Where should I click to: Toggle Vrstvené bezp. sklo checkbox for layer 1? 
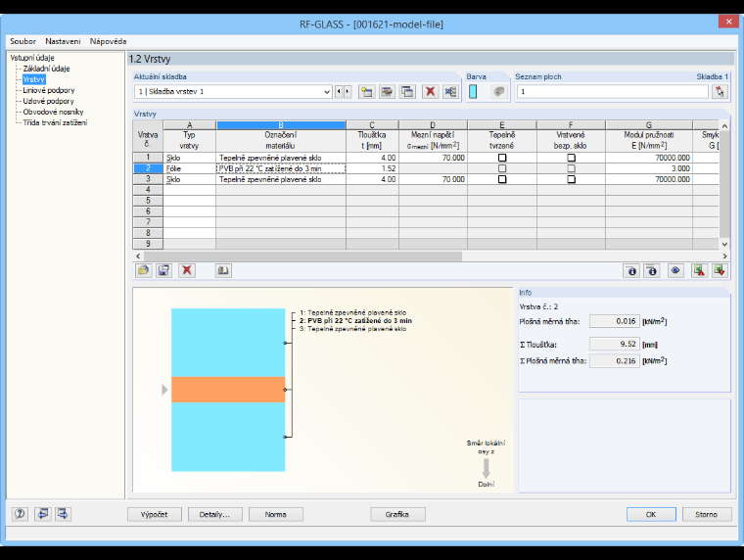pos(572,158)
